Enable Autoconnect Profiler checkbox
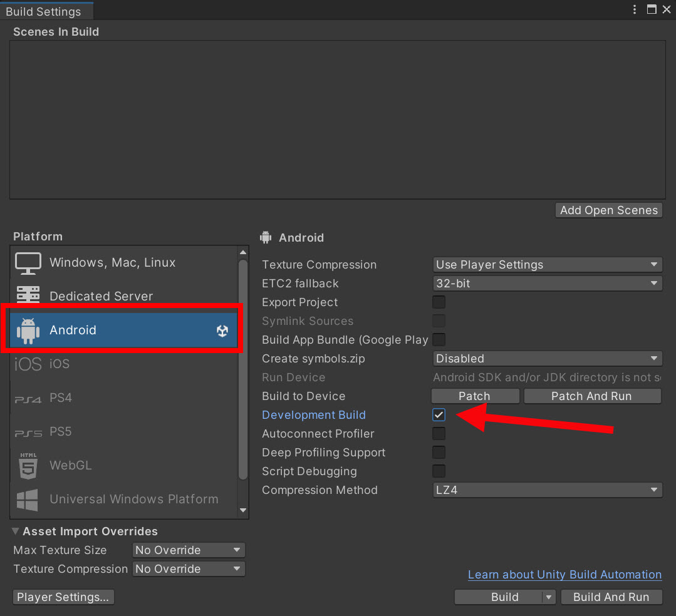676x616 pixels. [439, 433]
